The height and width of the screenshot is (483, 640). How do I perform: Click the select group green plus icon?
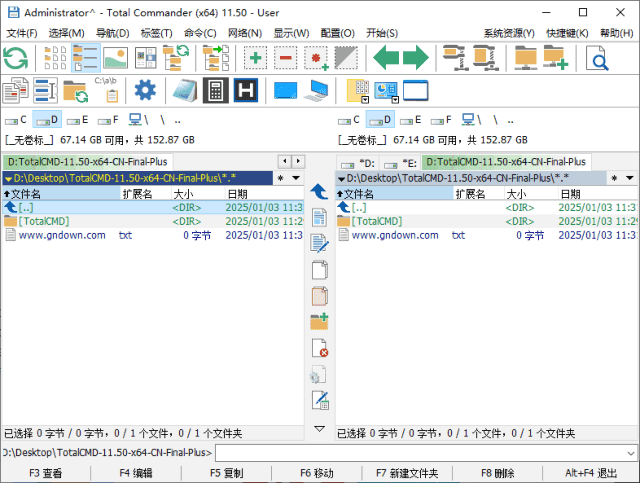click(255, 58)
